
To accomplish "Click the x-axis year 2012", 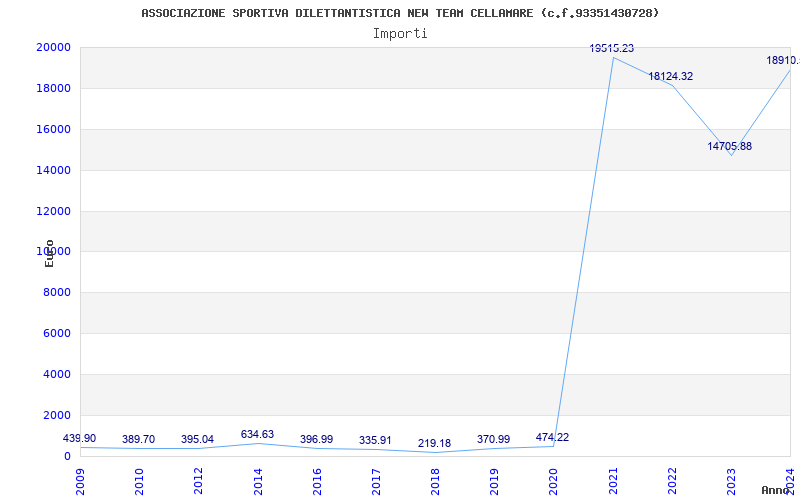I will (199, 481).
